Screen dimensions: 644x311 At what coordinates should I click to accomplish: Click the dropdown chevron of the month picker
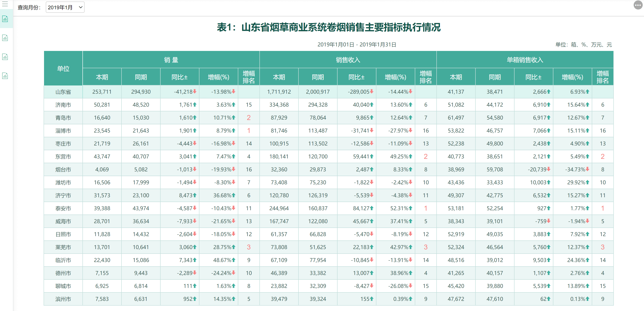click(80, 7)
